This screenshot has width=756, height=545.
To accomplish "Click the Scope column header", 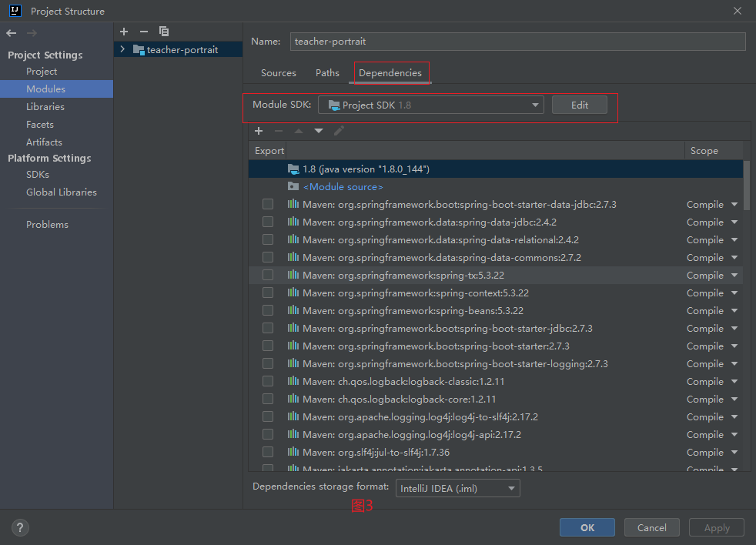I will pos(704,150).
